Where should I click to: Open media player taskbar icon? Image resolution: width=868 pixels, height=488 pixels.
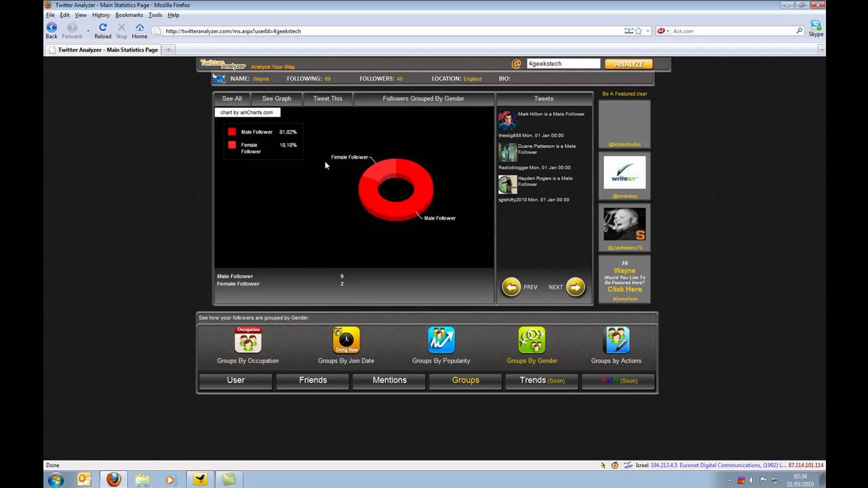[x=170, y=480]
